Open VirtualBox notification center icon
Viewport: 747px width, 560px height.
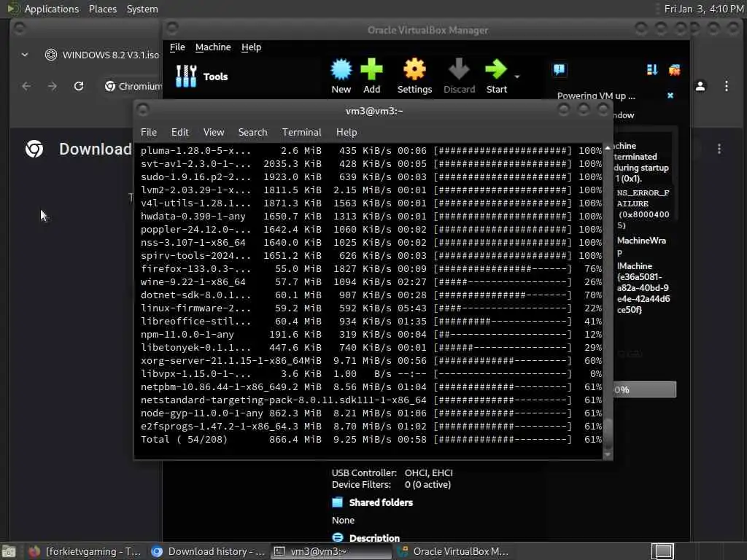pos(560,70)
